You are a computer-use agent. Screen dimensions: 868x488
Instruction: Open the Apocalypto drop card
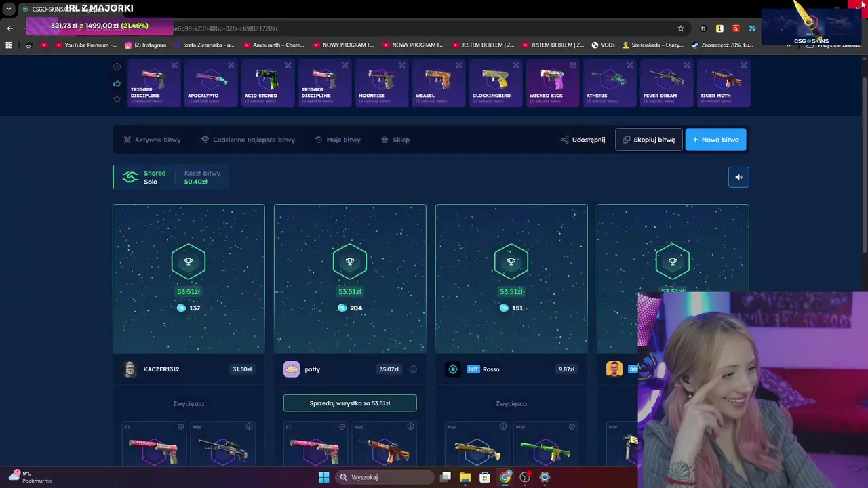coord(210,83)
